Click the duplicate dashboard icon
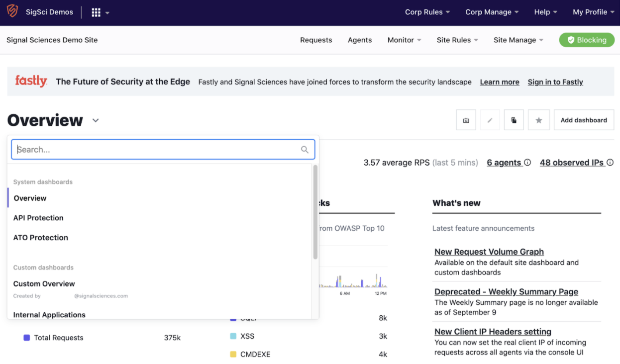Viewport: 620px width, 364px height. 514,120
